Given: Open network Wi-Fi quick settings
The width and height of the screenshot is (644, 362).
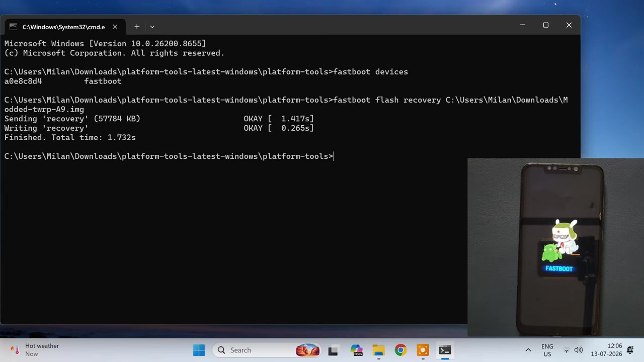Looking at the screenshot, I should 567,350.
